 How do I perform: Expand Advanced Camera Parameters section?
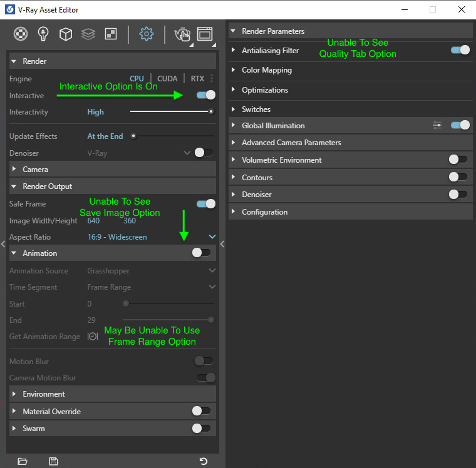[x=351, y=142]
